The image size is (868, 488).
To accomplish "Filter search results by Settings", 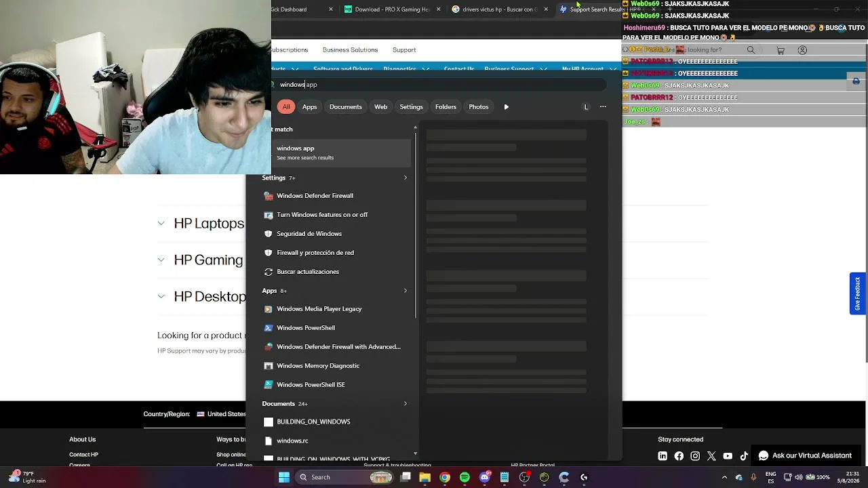I will [412, 107].
